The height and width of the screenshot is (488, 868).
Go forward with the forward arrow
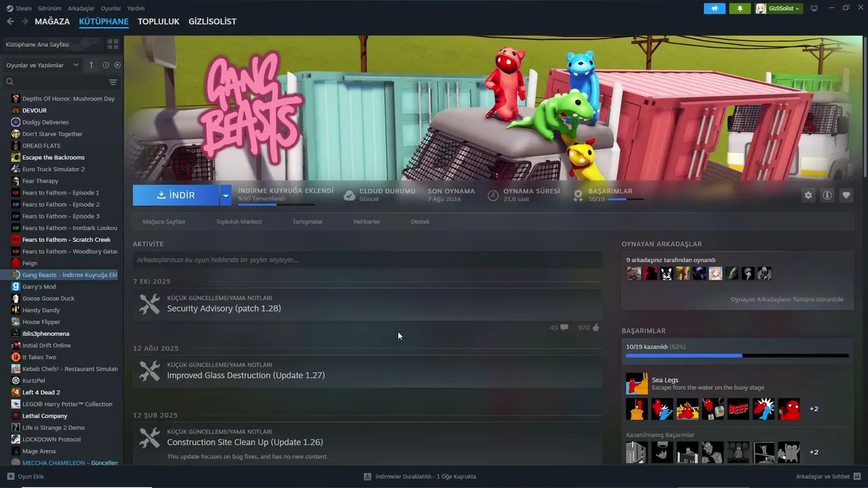[x=24, y=22]
